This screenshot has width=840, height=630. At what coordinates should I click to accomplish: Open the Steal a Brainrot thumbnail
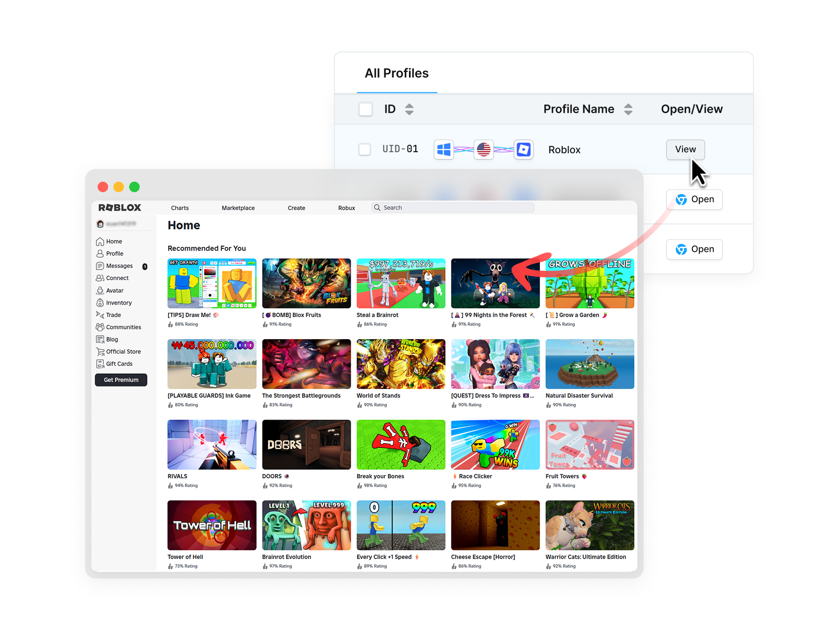pyautogui.click(x=401, y=283)
